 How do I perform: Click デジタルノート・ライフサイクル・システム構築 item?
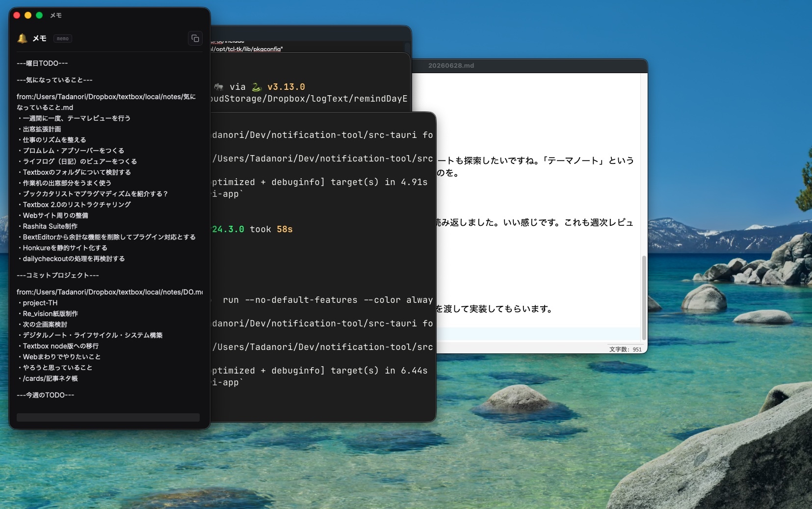pyautogui.click(x=90, y=335)
